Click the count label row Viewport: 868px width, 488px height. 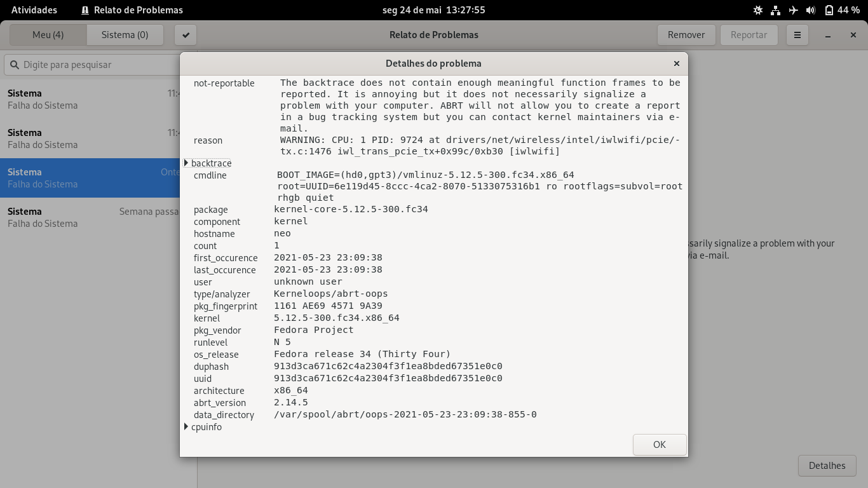(205, 246)
